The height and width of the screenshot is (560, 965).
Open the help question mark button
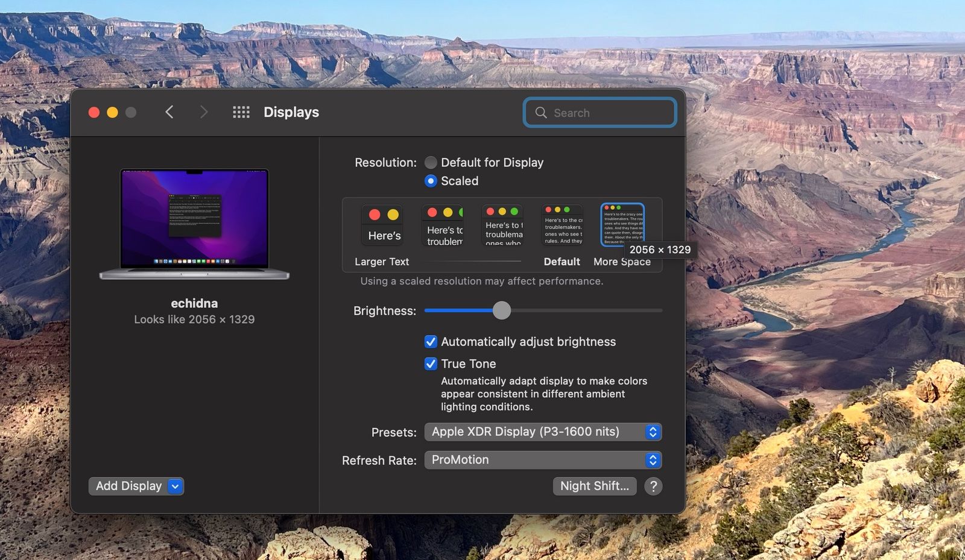click(x=653, y=486)
